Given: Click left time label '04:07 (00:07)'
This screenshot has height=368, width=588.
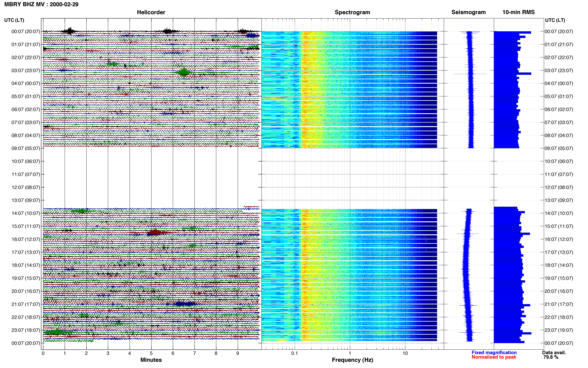Looking at the screenshot, I should (x=26, y=83).
